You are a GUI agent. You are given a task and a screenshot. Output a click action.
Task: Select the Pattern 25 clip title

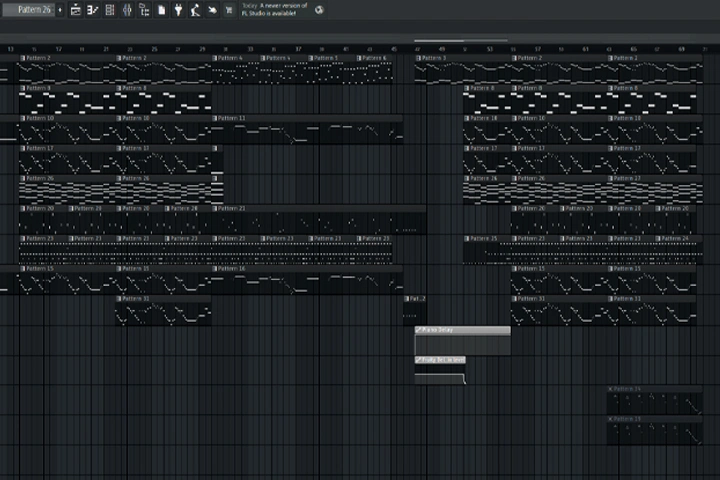484,238
